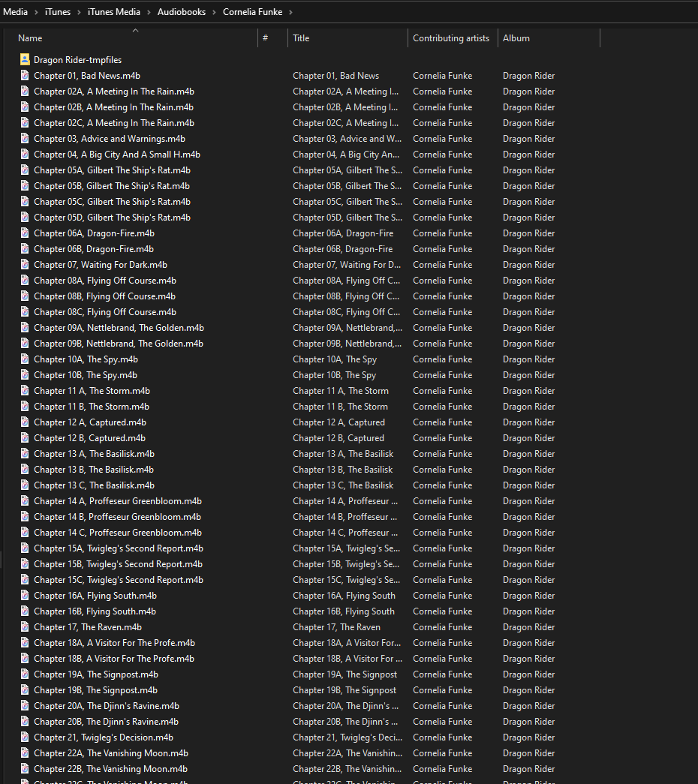Open the Dragon Rider-tmpfiles folder icon
Screen dimensions: 698x784
[x=25, y=59]
